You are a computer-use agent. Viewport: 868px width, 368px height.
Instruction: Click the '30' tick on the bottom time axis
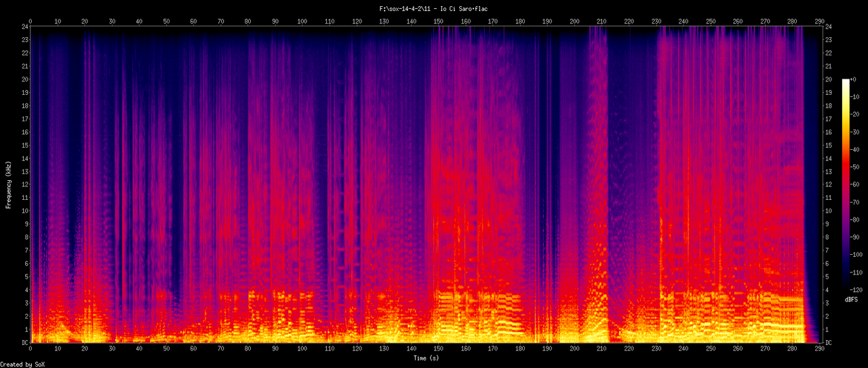(112, 349)
